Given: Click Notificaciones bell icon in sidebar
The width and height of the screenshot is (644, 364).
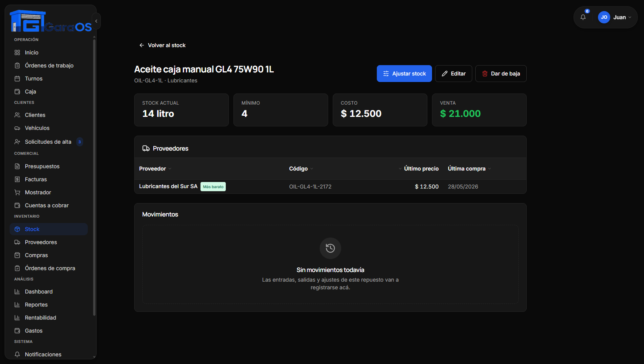Looking at the screenshot, I should pyautogui.click(x=17, y=354).
